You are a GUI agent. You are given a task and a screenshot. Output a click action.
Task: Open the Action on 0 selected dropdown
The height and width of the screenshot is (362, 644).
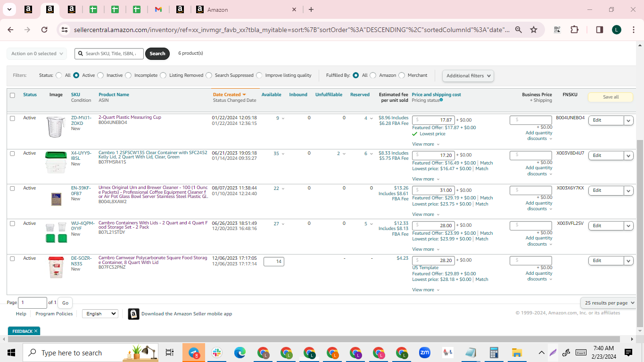coord(37,54)
